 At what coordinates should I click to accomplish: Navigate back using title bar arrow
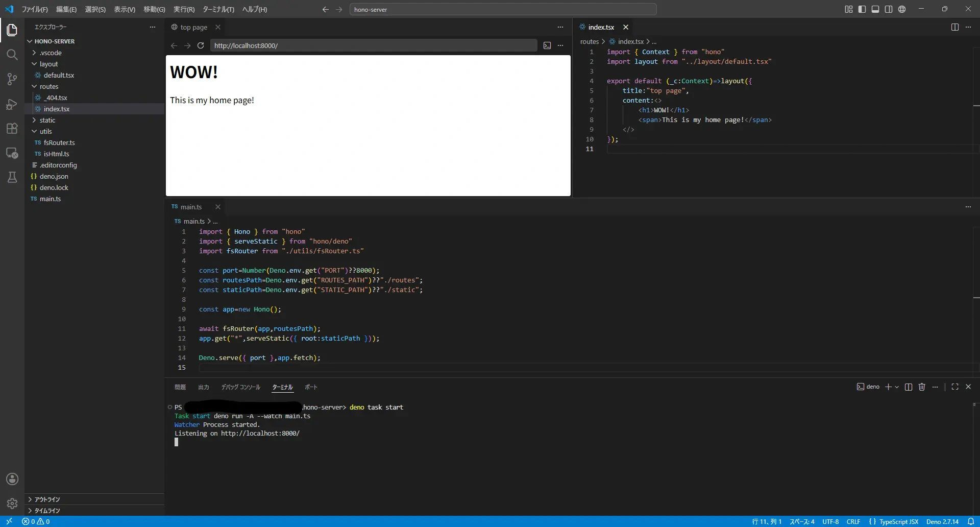click(326, 9)
